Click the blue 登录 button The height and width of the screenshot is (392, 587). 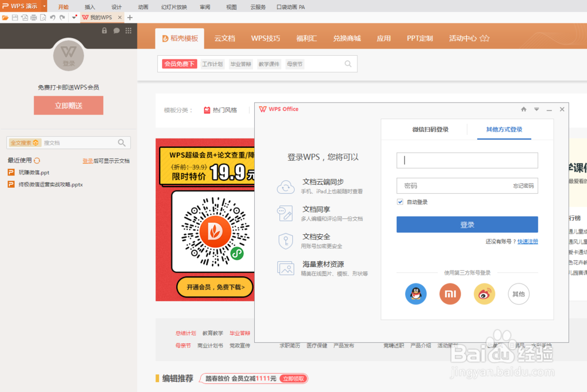tap(467, 225)
